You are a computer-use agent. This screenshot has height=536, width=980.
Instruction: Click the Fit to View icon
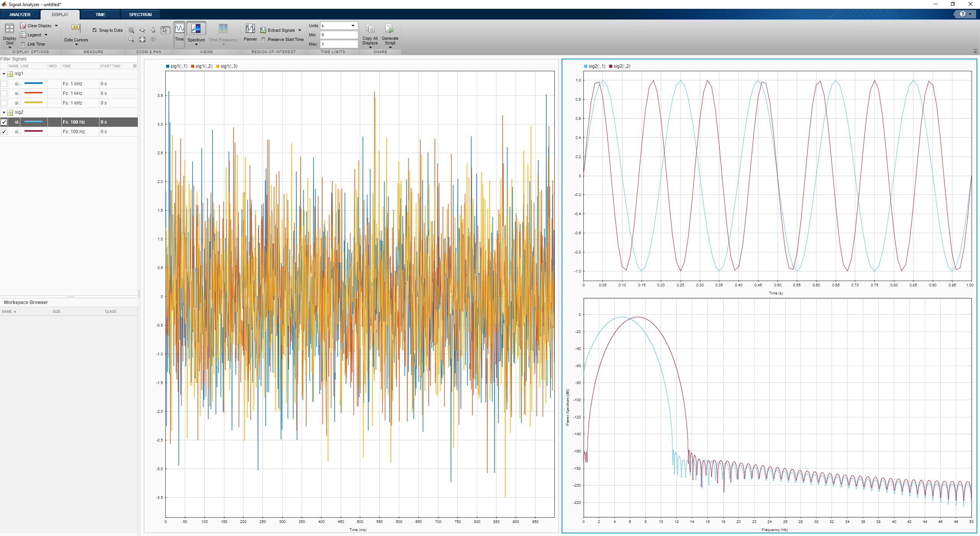142,39
